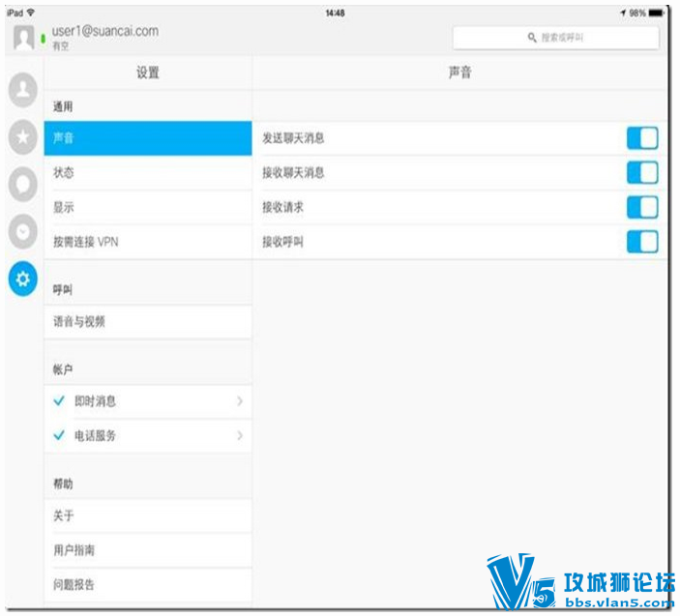Tap the 声音 detail pane title
The image size is (680, 616).
coord(460,73)
